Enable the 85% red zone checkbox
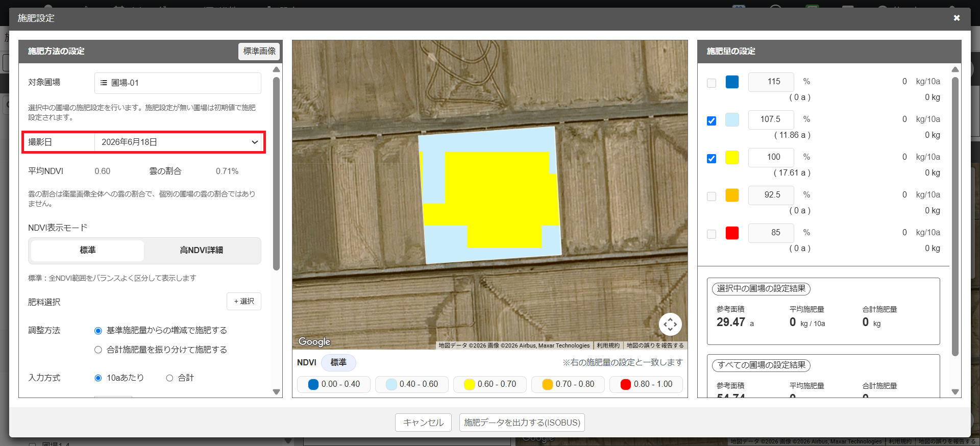This screenshot has width=980, height=446. point(712,234)
